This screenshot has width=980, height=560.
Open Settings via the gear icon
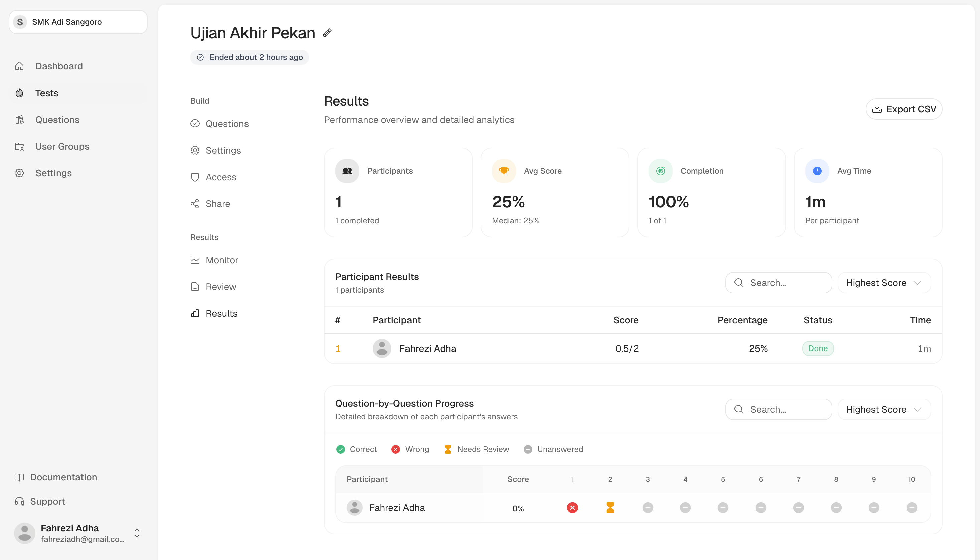tap(20, 173)
